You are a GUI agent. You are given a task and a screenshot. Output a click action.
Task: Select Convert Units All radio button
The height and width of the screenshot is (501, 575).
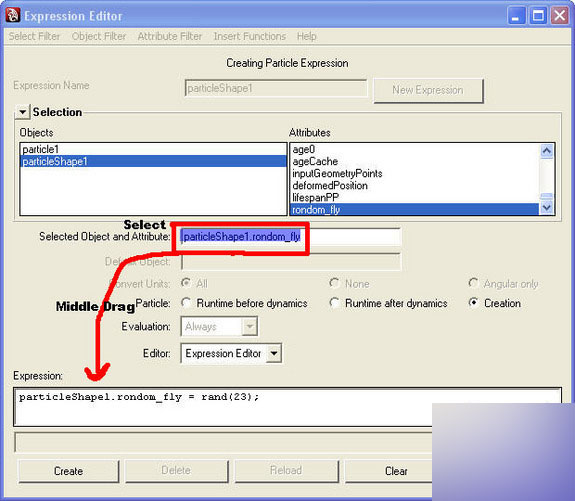click(186, 283)
